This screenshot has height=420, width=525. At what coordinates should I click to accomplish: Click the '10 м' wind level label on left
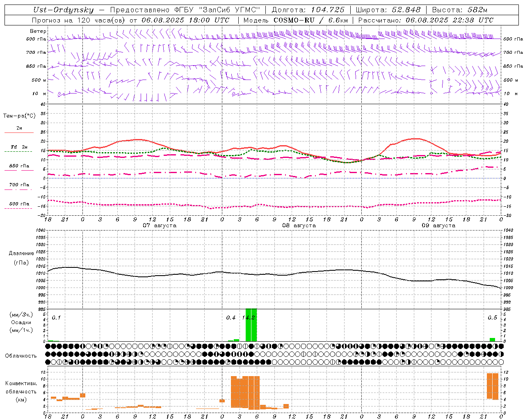coord(39,94)
